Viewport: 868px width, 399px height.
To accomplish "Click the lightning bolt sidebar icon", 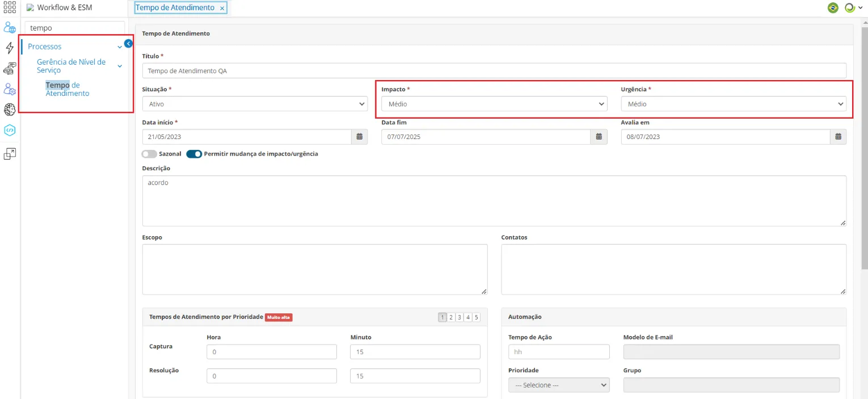I will pos(10,48).
